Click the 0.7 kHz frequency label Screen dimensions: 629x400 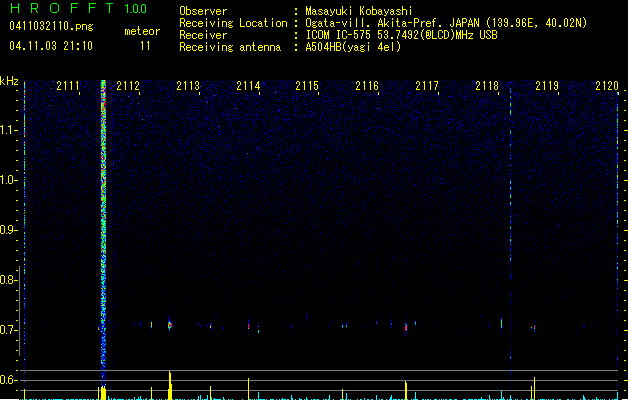pos(8,330)
